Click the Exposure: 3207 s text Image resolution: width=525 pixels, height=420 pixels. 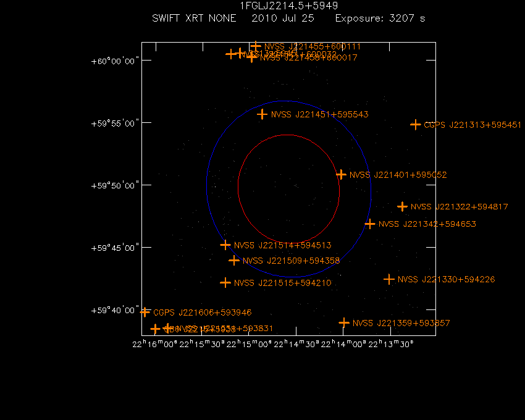(x=380, y=18)
